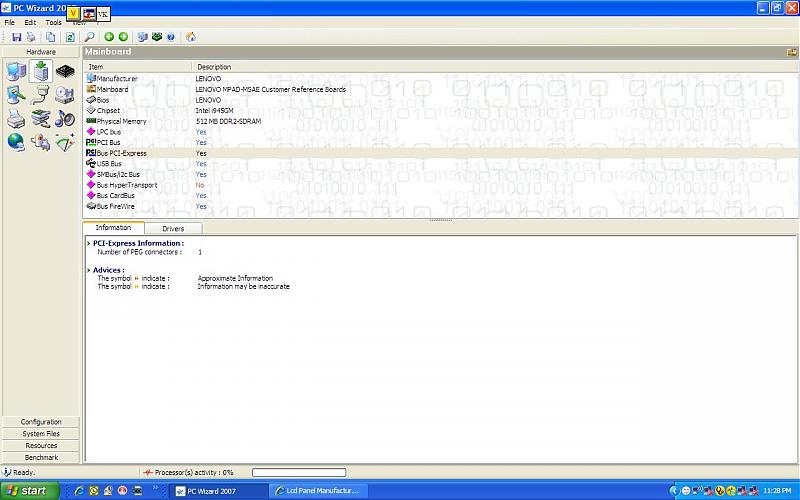
Task: Select the Processor chip hardware icon
Action: [65, 71]
